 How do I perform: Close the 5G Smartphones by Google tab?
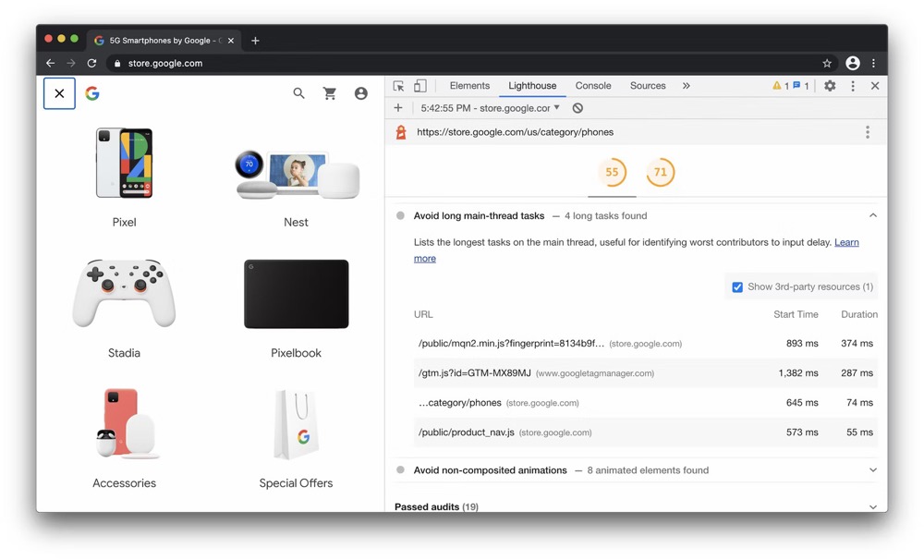tap(230, 41)
